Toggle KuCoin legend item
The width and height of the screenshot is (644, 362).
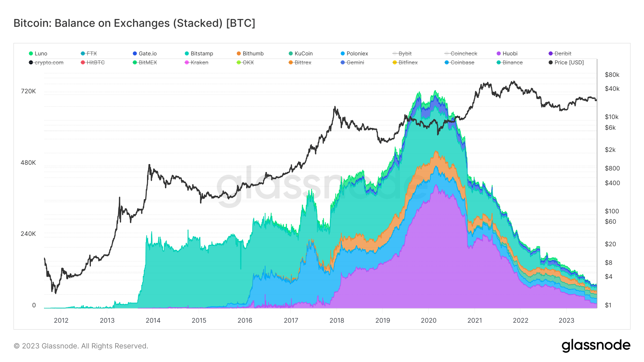301,54
